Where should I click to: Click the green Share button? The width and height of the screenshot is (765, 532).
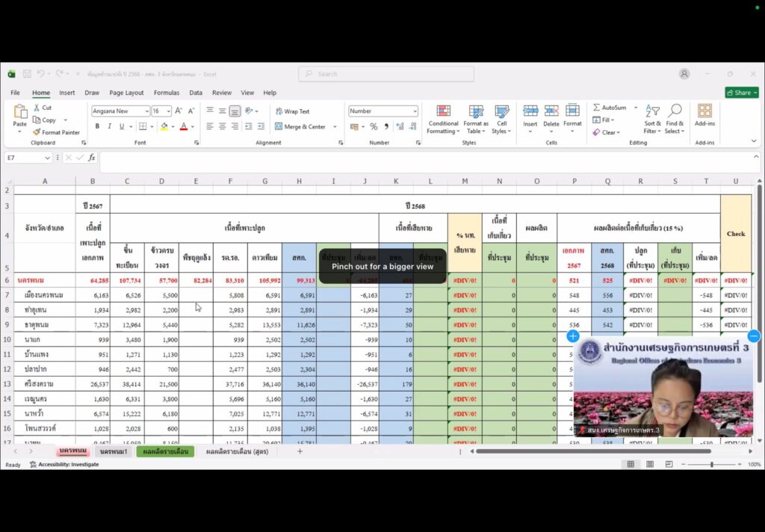click(x=741, y=93)
